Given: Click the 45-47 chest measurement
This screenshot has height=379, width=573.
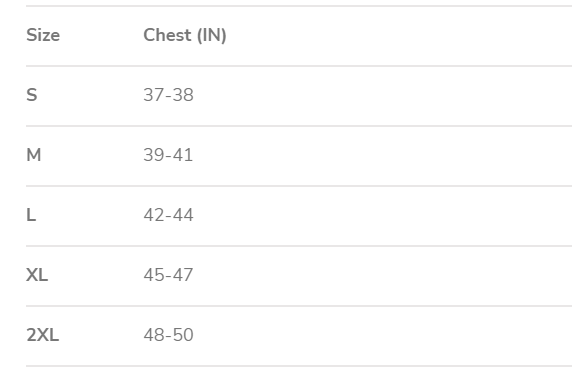Looking at the screenshot, I should point(168,275).
